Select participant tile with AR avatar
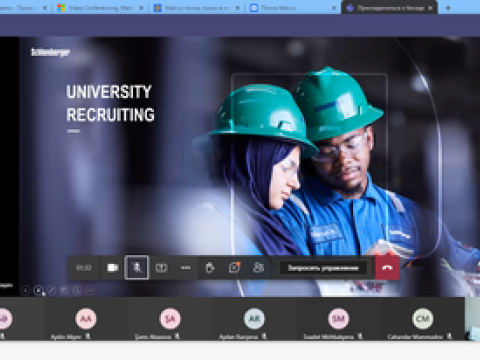The height and width of the screenshot is (360, 480). coord(254,319)
